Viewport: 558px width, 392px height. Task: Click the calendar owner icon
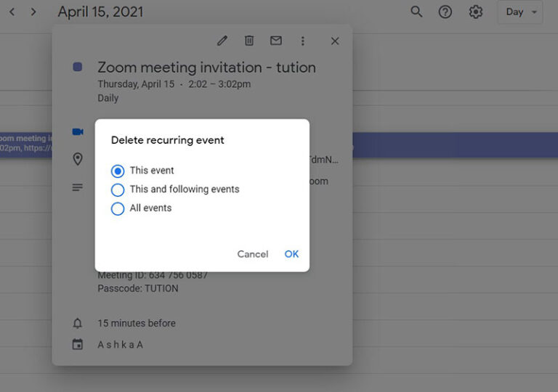pos(78,344)
